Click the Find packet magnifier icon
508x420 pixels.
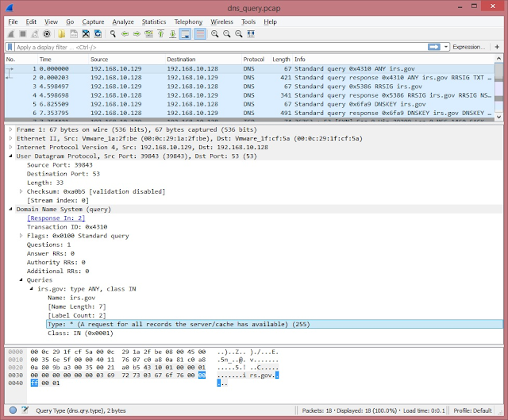[x=113, y=33]
